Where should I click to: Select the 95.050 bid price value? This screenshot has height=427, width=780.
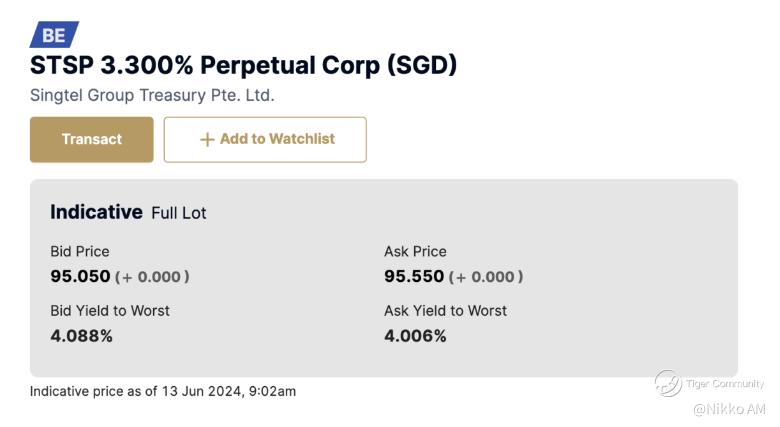[x=80, y=276]
